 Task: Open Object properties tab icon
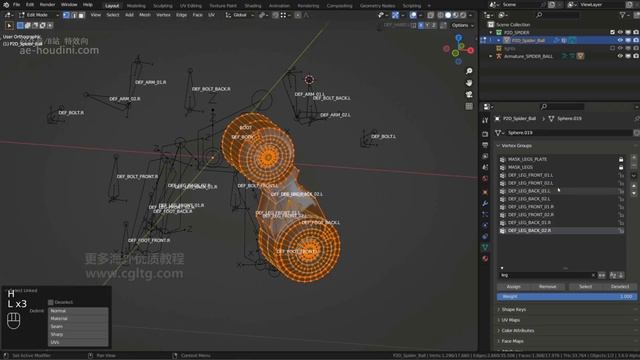click(485, 192)
